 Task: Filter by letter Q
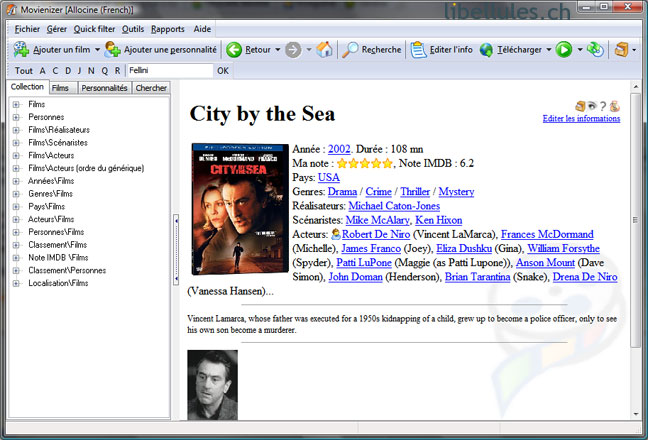pyautogui.click(x=105, y=71)
